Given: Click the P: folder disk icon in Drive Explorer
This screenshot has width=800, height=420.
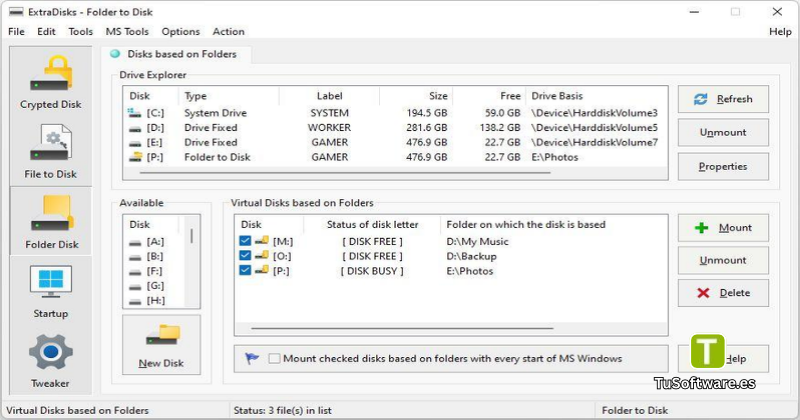Looking at the screenshot, I should 135,157.
